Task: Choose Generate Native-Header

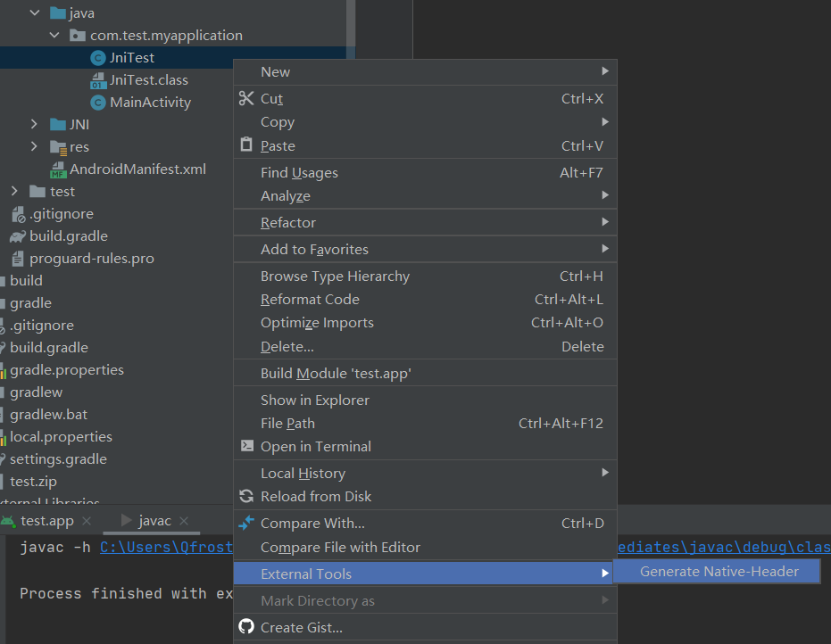Action: pos(719,572)
